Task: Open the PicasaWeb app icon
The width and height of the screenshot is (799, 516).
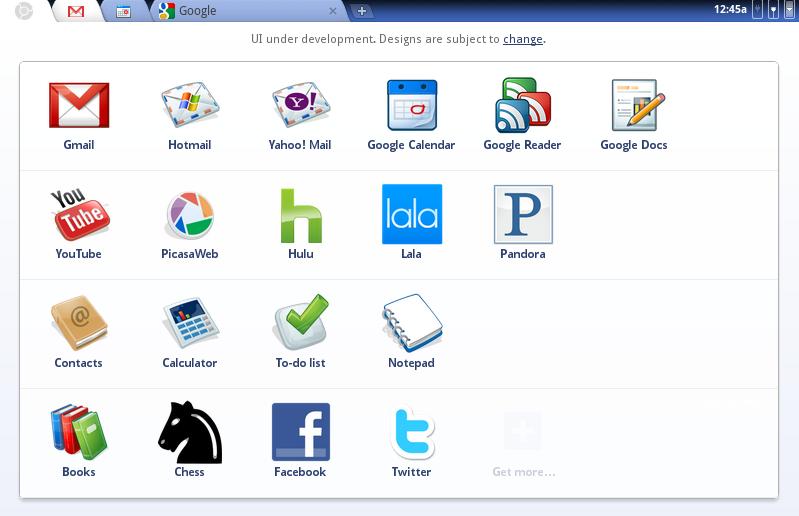Action: [x=190, y=215]
